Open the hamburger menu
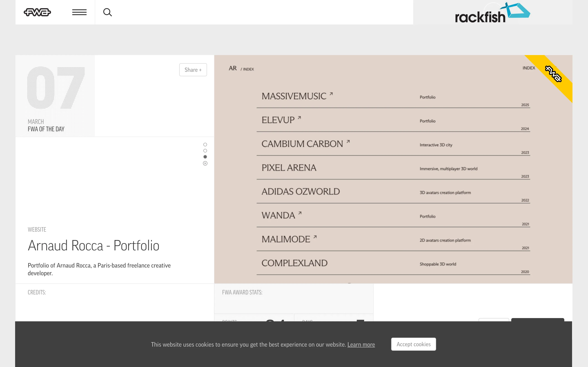Image resolution: width=588 pixels, height=367 pixels. click(79, 12)
